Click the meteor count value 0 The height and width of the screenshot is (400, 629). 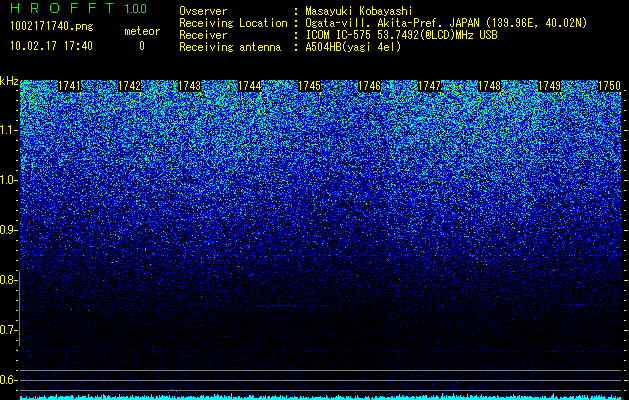142,46
